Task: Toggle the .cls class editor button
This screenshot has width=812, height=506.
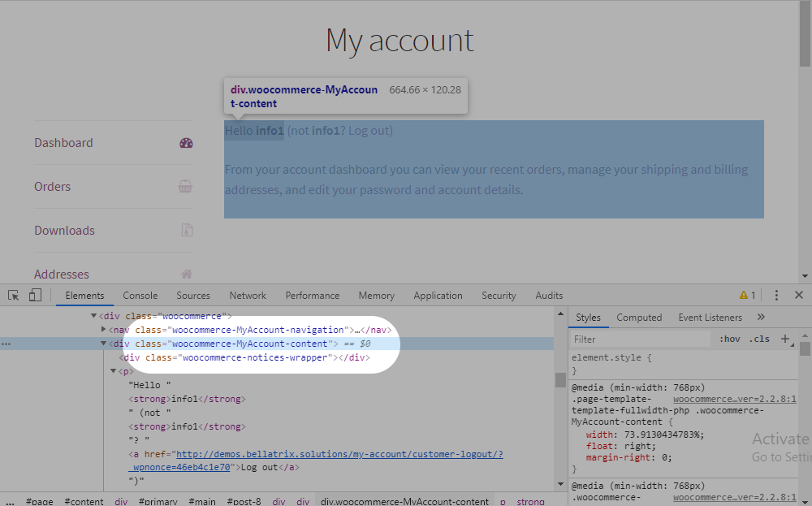Action: [759, 339]
